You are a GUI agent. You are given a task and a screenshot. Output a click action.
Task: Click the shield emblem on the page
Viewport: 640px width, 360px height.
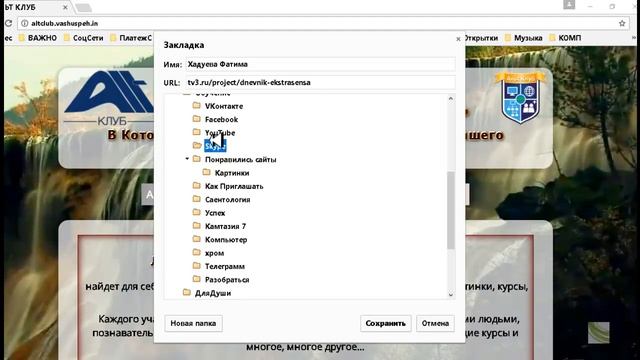tap(520, 98)
